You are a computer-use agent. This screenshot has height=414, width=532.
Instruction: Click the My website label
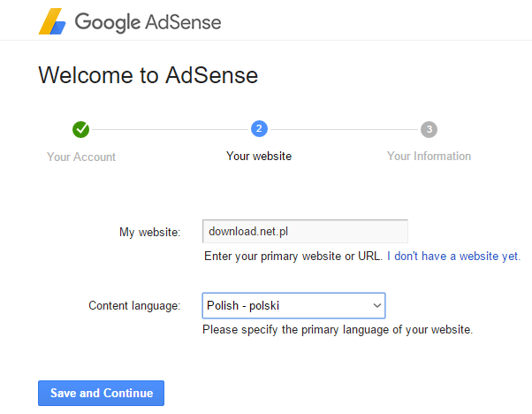point(149,233)
